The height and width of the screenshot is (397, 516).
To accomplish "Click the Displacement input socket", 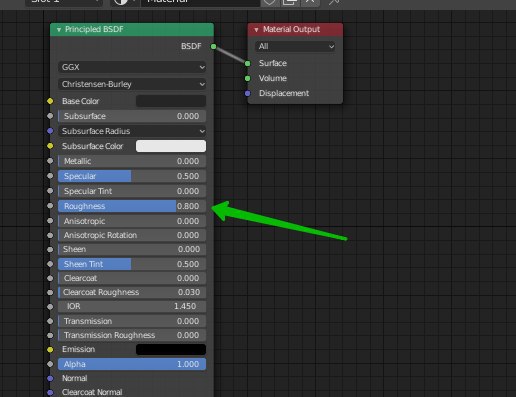I will pyautogui.click(x=247, y=93).
